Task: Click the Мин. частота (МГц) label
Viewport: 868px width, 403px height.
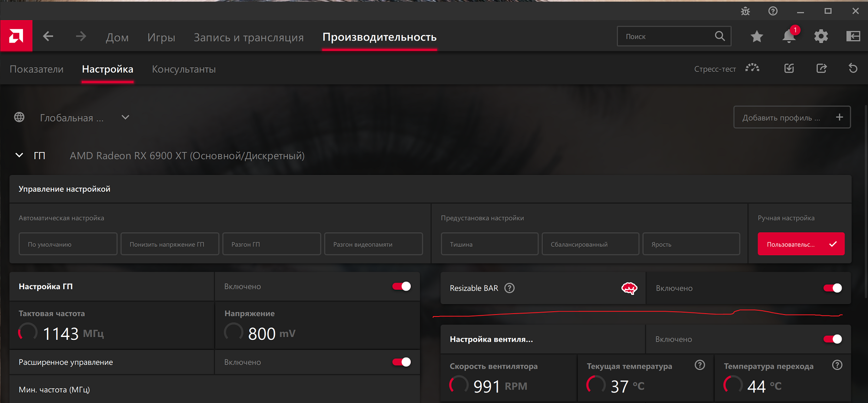Action: click(54, 390)
